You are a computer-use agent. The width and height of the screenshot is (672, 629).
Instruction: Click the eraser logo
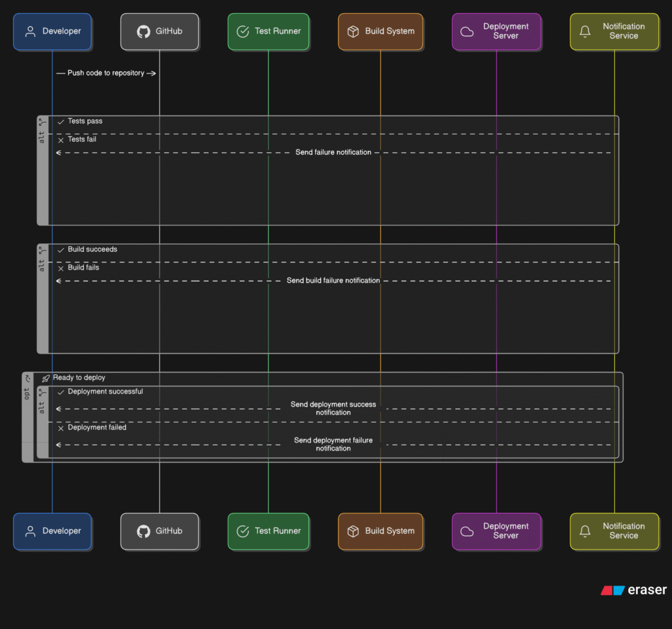click(634, 590)
